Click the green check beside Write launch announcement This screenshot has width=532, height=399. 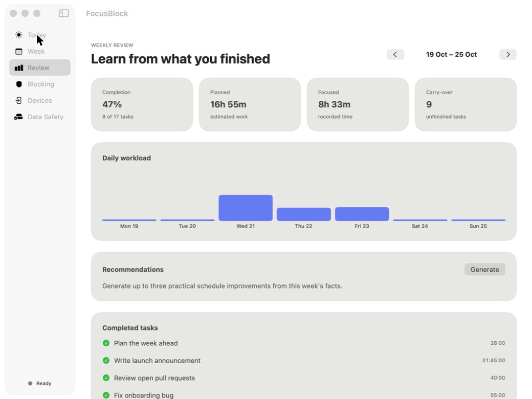(106, 360)
